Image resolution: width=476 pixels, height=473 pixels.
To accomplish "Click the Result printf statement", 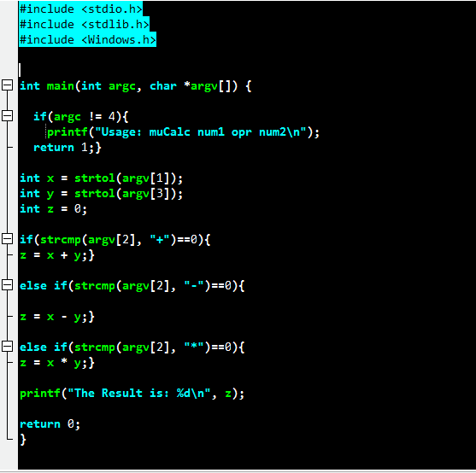I will tap(132, 394).
